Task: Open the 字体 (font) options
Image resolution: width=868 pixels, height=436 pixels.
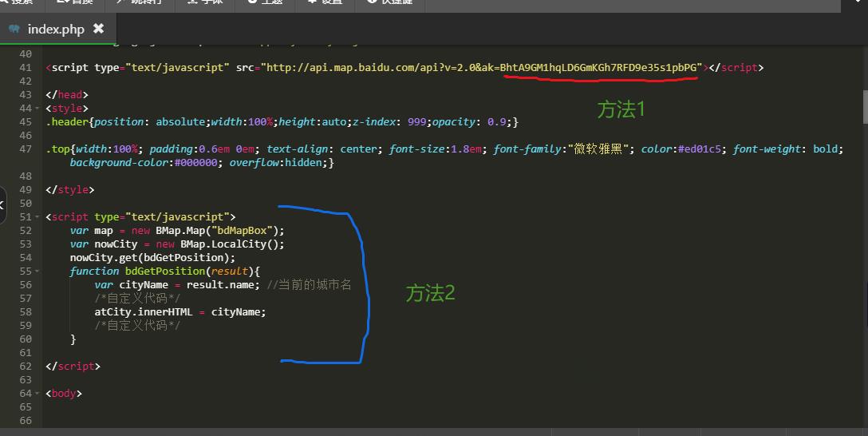Action: [204, 2]
